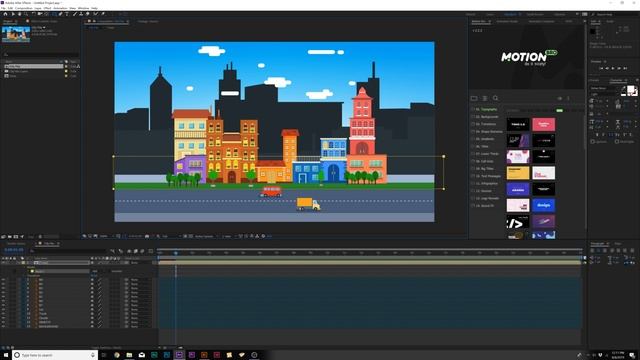
Task: Select the Clone Stamp tool
Action: point(81,13)
